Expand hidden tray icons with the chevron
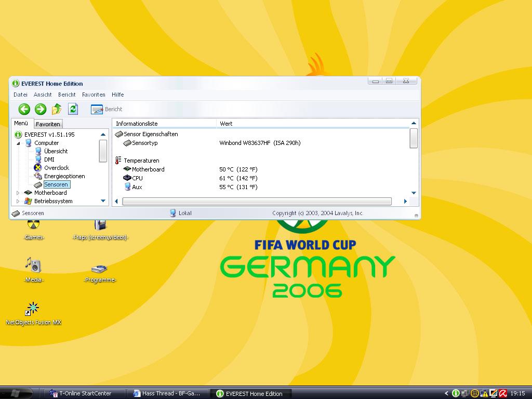 [x=446, y=394]
